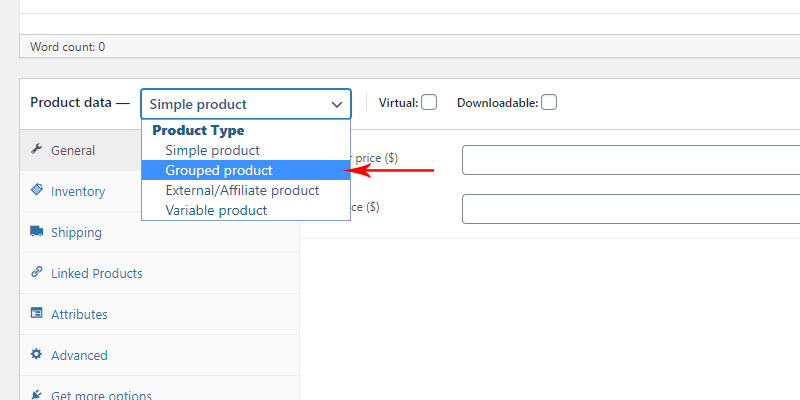
Task: Open the Product data type dropdown
Action: 246,104
